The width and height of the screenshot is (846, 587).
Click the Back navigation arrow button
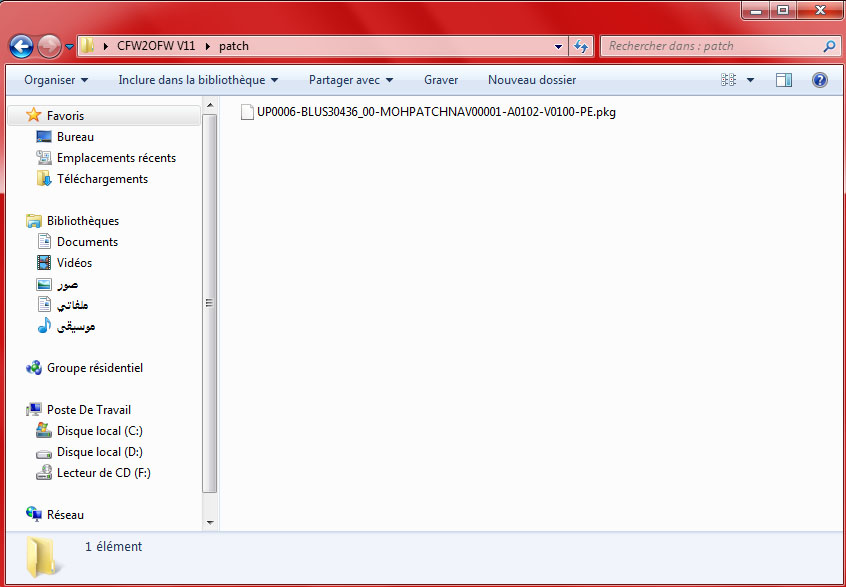21,46
